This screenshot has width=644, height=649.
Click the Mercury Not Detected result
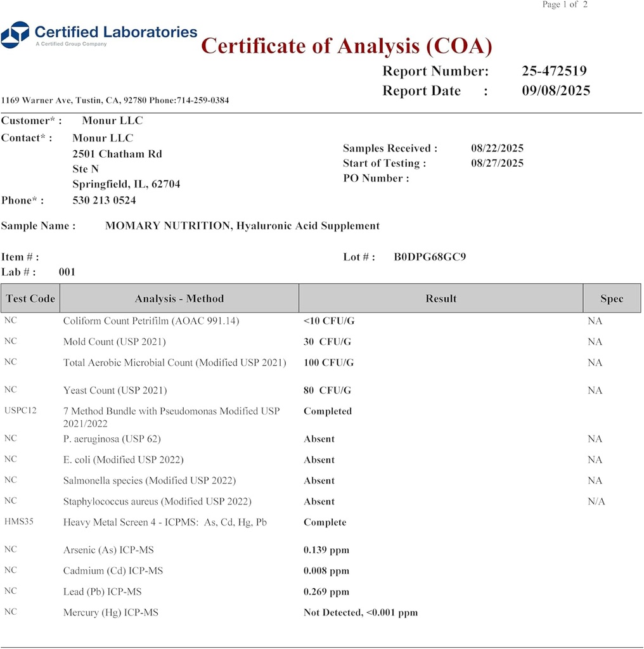[x=361, y=613]
